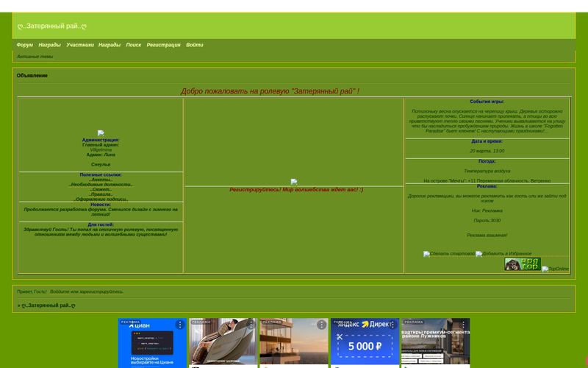The height and width of the screenshot is (368, 588).
Task: Click the image above the Регистрируйтесь text
Action: [x=293, y=182]
